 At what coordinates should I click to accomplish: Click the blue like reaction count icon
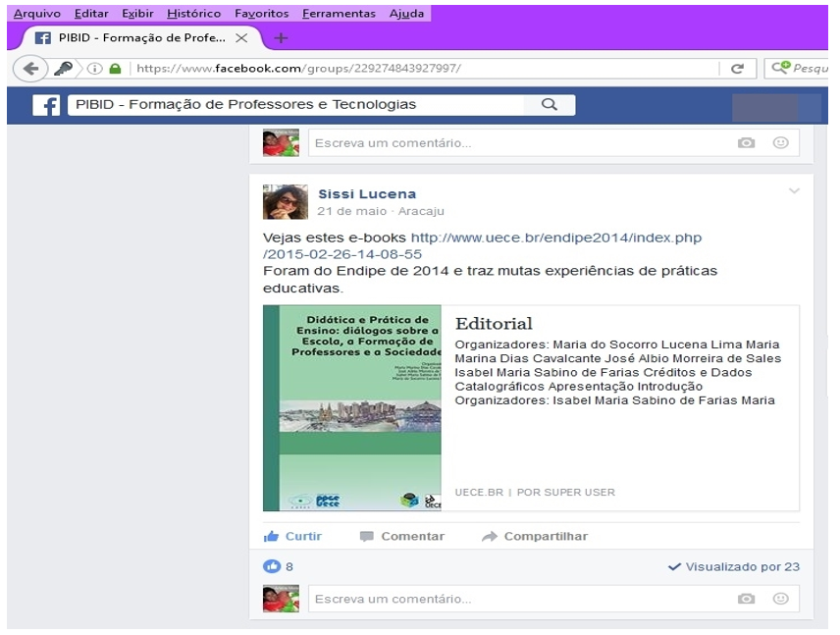click(272, 566)
